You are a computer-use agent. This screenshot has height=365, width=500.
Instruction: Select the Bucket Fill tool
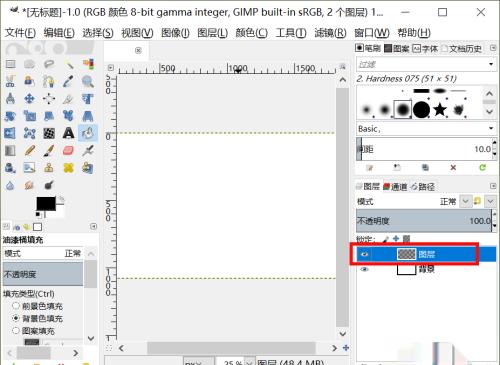(x=88, y=133)
